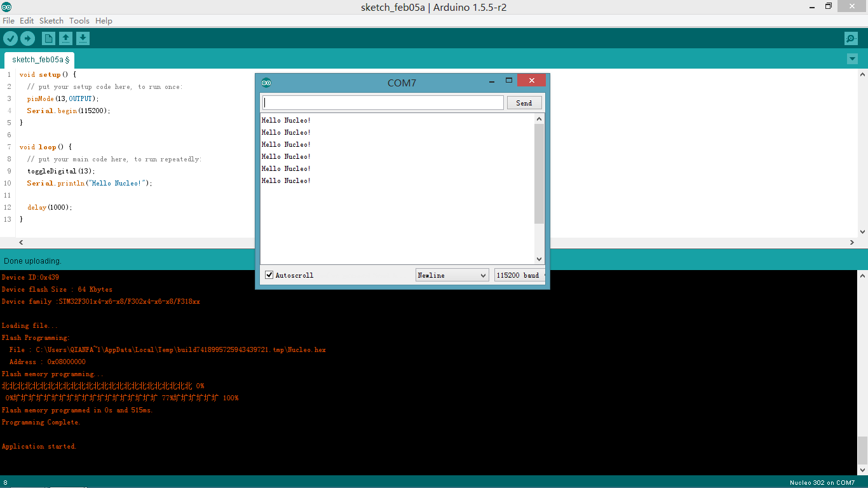The width and height of the screenshot is (868, 488).
Task: Save the sketch with the Save icon
Action: click(x=83, y=39)
